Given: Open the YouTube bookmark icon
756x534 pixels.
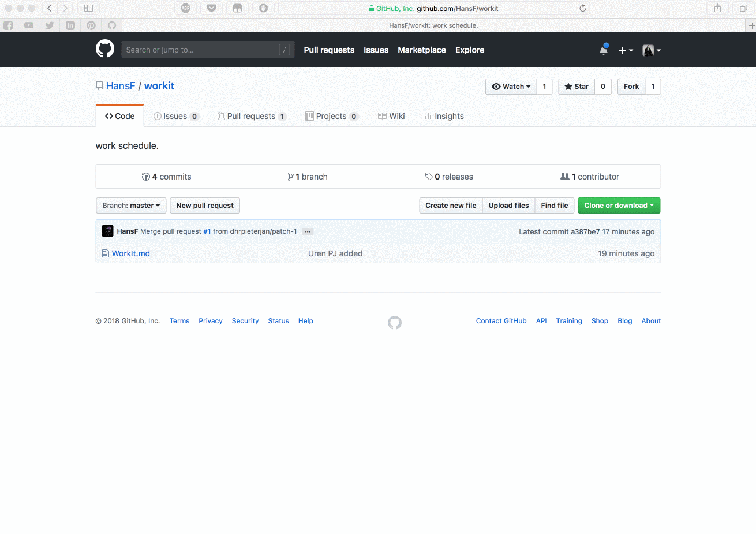Looking at the screenshot, I should pos(29,25).
